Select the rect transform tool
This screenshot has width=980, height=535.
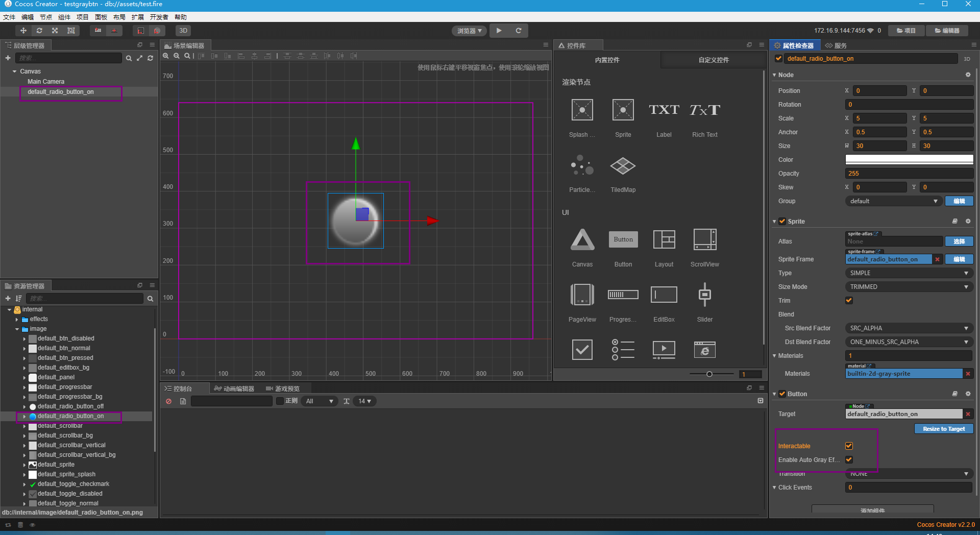(x=71, y=31)
